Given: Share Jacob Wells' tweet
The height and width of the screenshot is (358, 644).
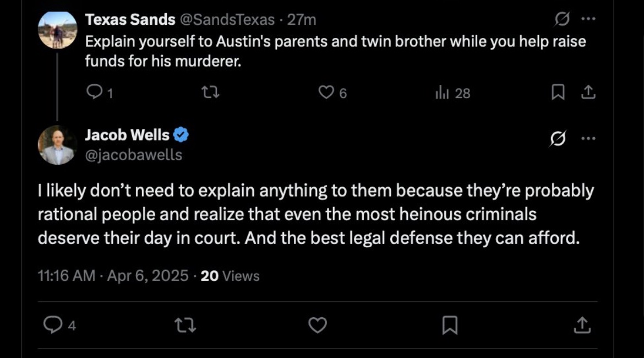Looking at the screenshot, I should coord(581,326).
